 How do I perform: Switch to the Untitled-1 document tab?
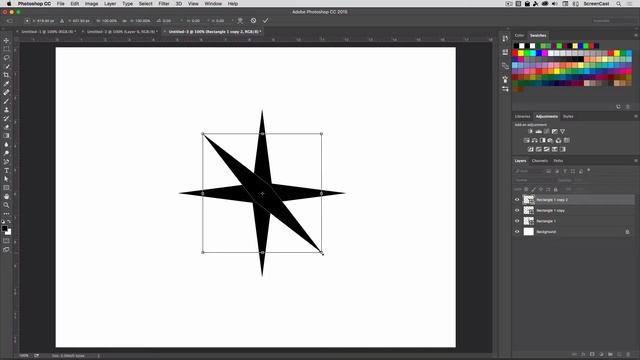[48, 31]
